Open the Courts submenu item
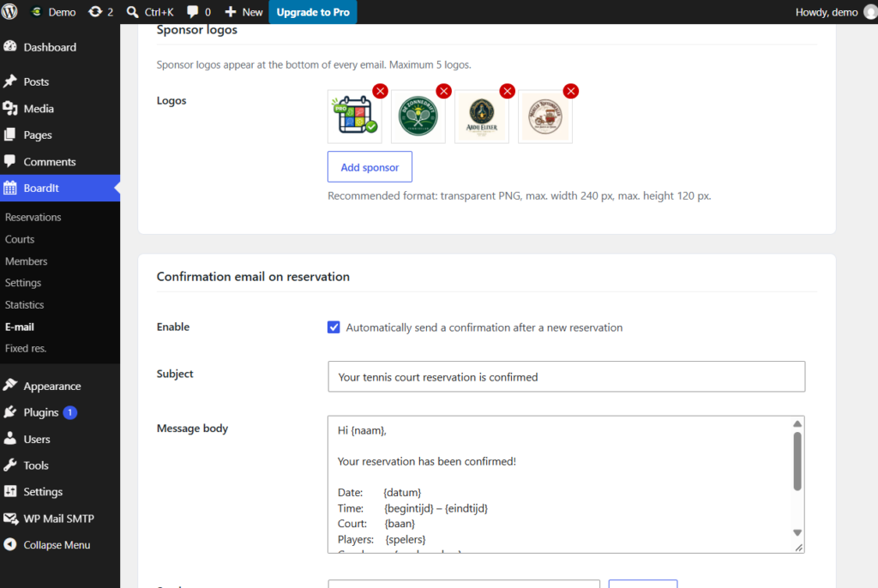The image size is (878, 588). pos(20,239)
